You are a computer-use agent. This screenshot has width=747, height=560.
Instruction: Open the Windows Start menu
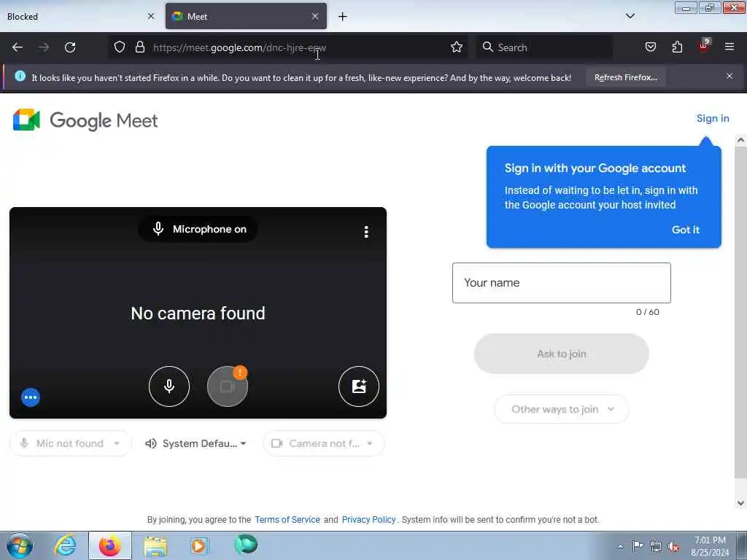(20, 545)
